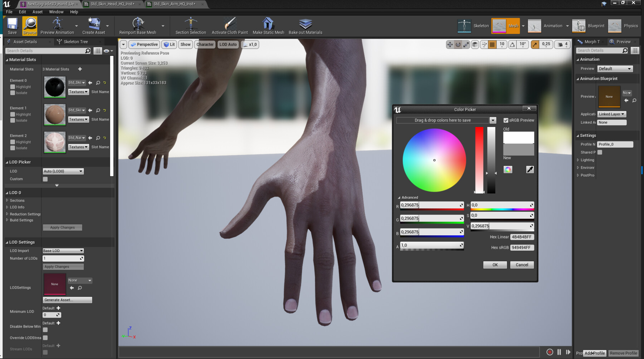
Task: Click the Activate Cloth Paint tool
Action: click(x=229, y=25)
